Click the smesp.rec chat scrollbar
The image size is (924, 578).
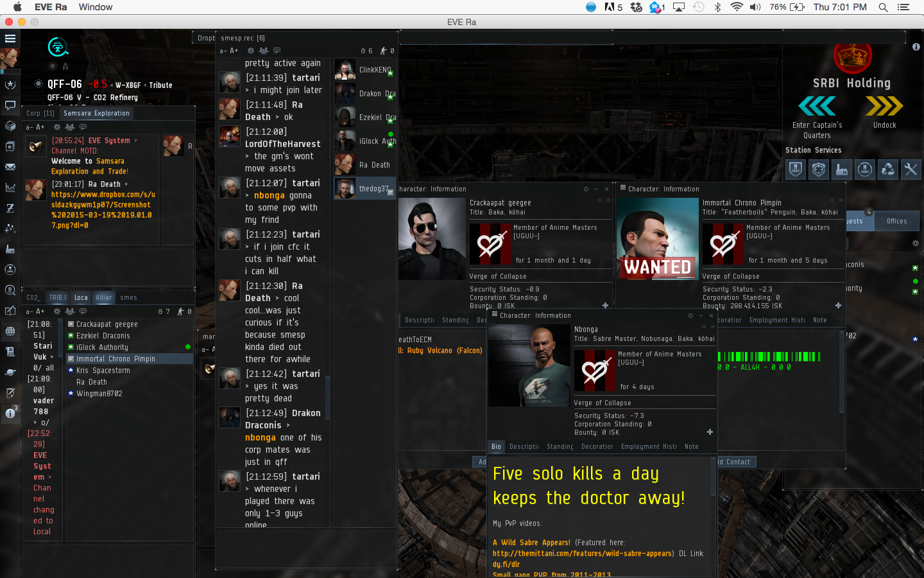click(328, 398)
